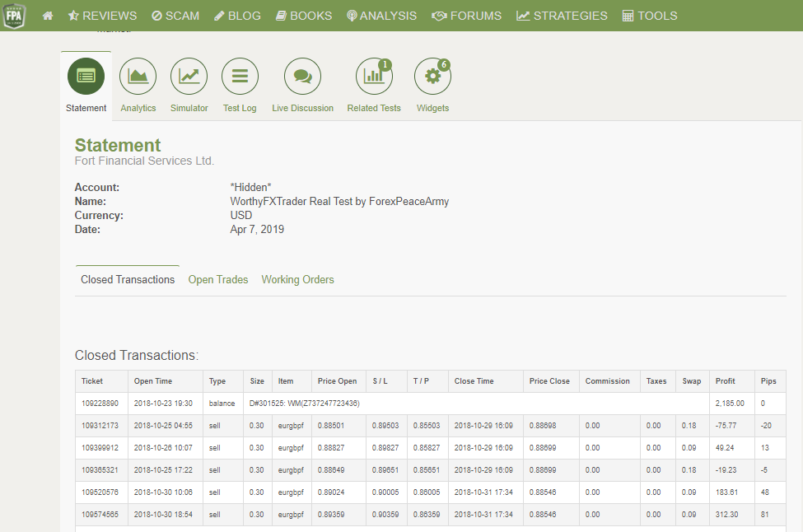
Task: Click the WorthyFXTrader Real Test name text
Action: (x=339, y=201)
